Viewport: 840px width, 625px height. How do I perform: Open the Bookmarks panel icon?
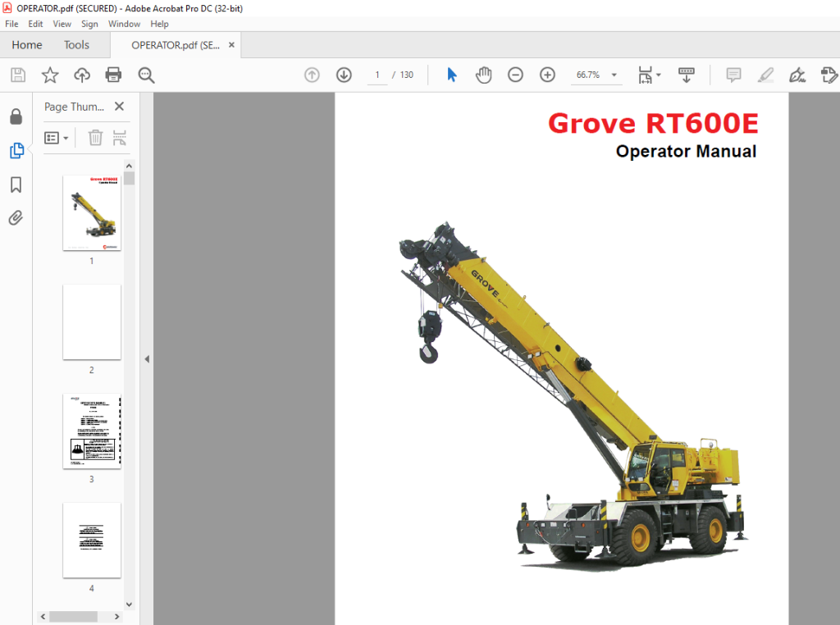(16, 185)
